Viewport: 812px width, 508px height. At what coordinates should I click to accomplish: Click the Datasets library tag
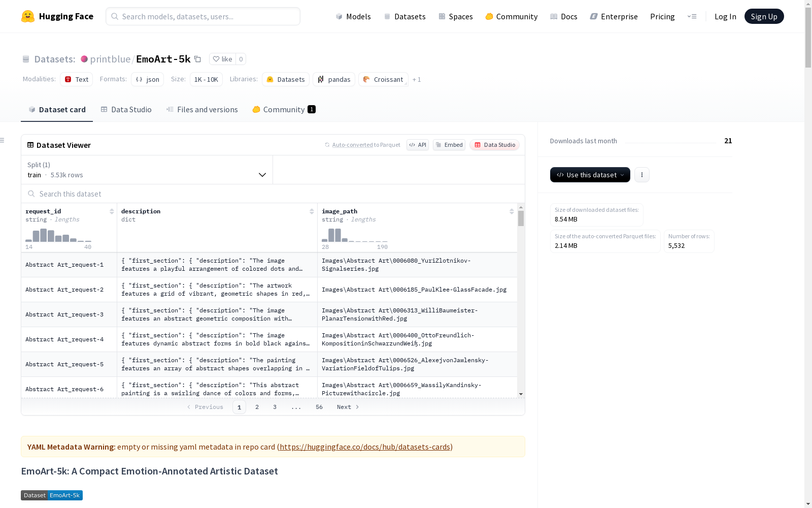click(x=286, y=79)
